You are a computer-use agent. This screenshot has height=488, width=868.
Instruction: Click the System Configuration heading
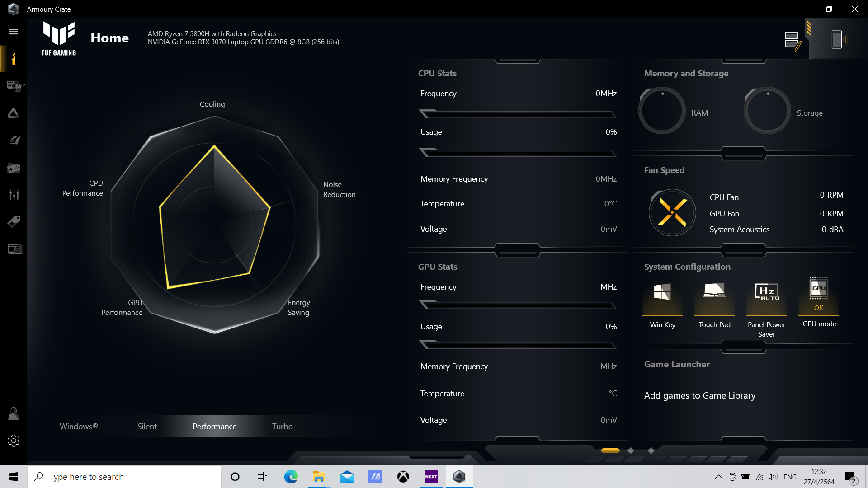pyautogui.click(x=687, y=267)
